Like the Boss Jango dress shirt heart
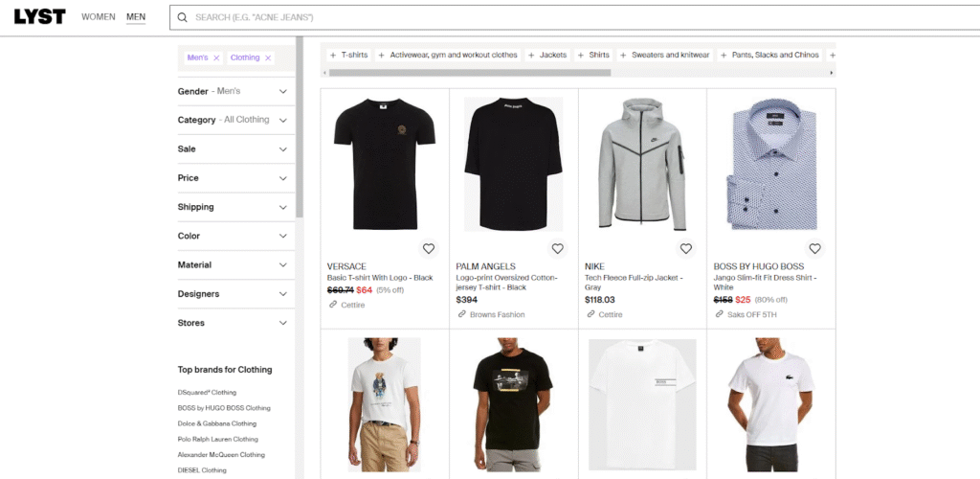 pos(815,248)
